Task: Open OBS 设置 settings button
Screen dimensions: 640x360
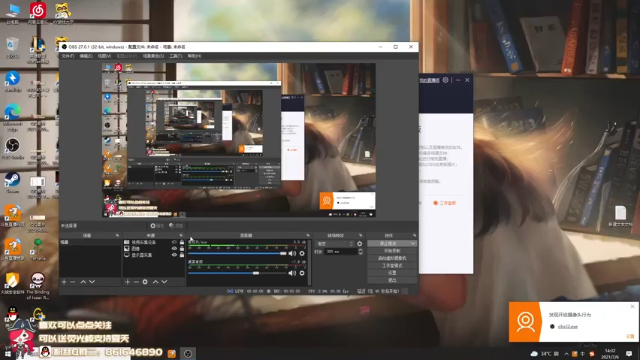Action: coord(392,273)
